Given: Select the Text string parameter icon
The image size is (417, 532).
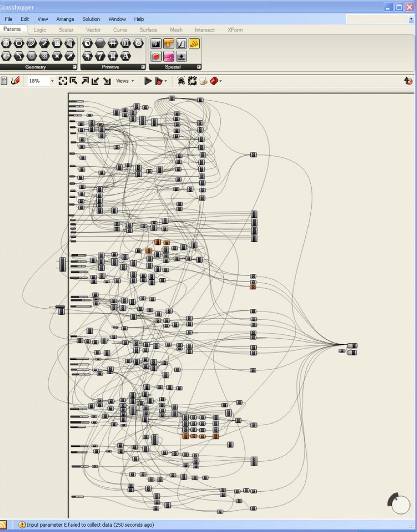Looking at the screenshot, I should (125, 56).
